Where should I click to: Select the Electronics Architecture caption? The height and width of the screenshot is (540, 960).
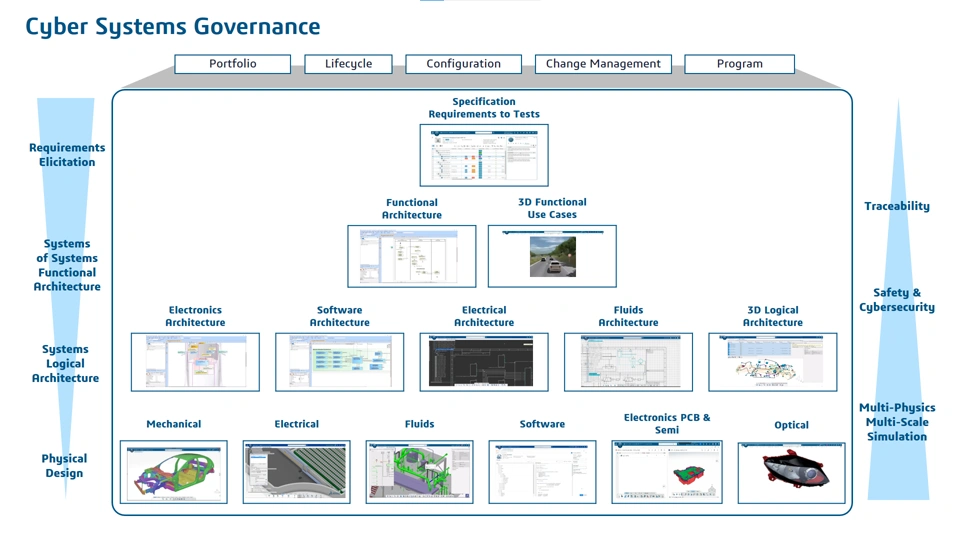point(195,317)
